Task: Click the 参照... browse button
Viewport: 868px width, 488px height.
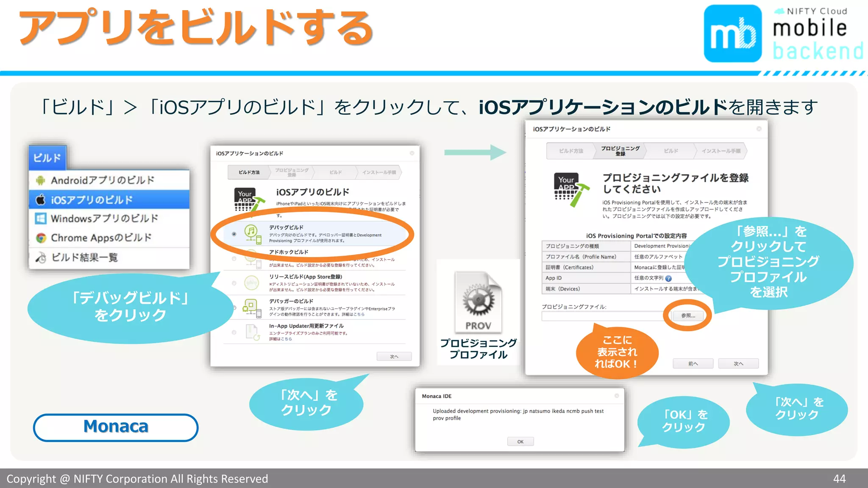Action: click(x=688, y=316)
